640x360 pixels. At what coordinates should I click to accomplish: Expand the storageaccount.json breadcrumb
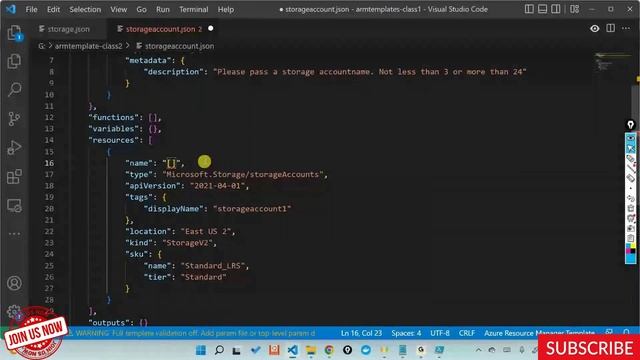click(179, 46)
